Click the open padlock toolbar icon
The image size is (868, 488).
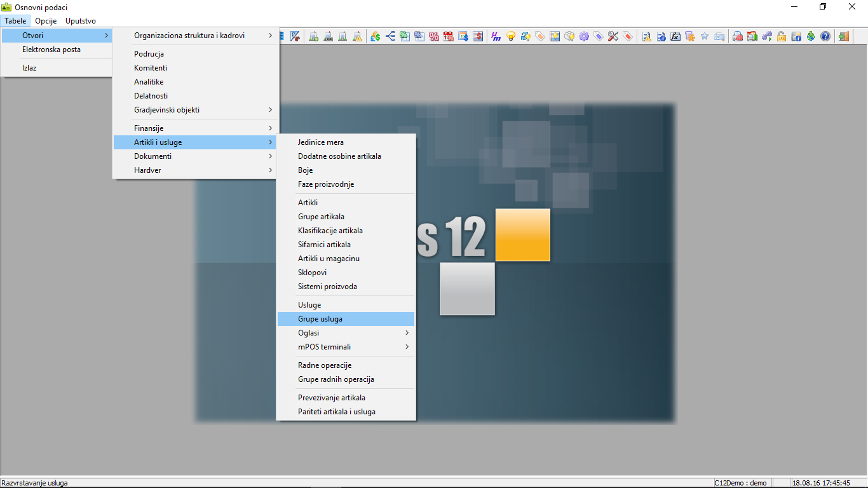tap(782, 36)
